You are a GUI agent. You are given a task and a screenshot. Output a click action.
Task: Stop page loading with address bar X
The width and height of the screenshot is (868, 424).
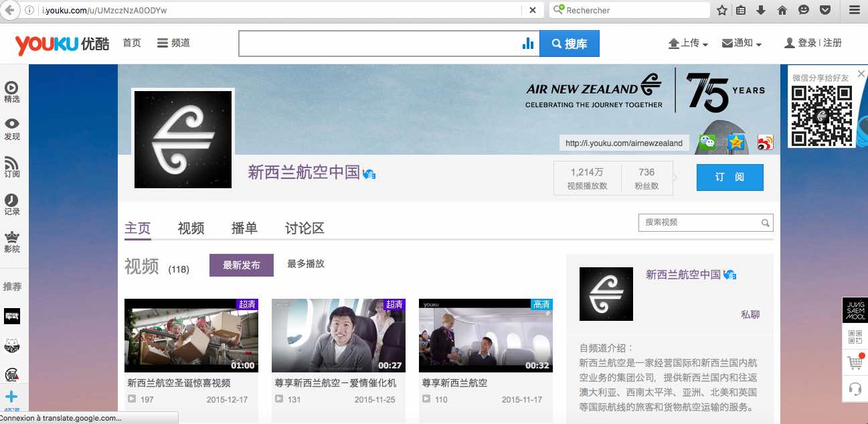532,10
